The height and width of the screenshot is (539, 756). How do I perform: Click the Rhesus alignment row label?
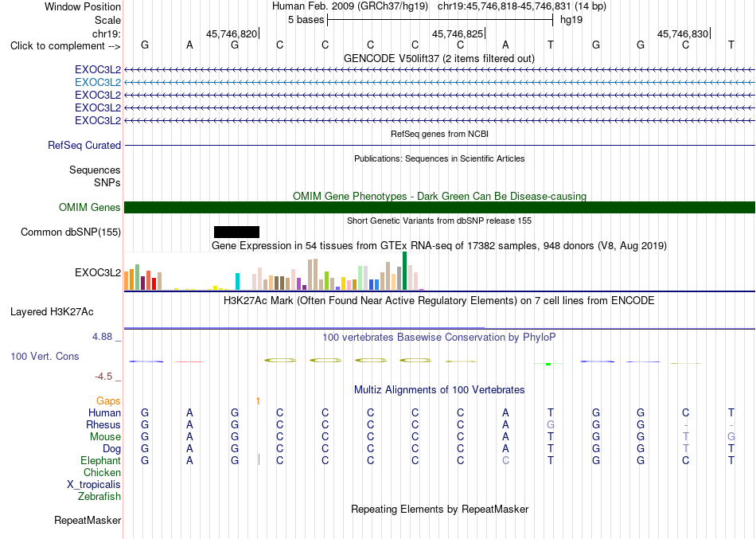[x=103, y=424]
